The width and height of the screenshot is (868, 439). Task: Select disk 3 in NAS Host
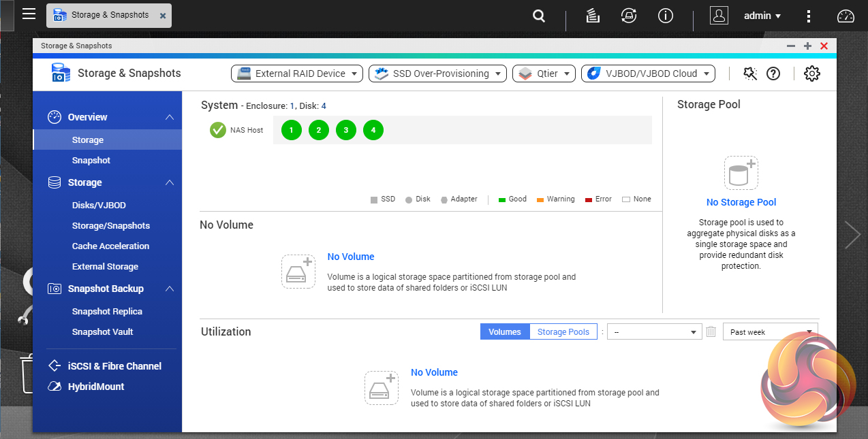point(346,129)
